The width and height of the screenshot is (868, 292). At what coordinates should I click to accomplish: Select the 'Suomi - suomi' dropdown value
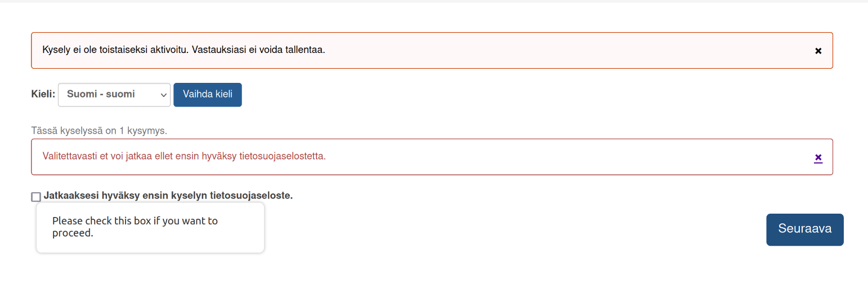tap(101, 95)
